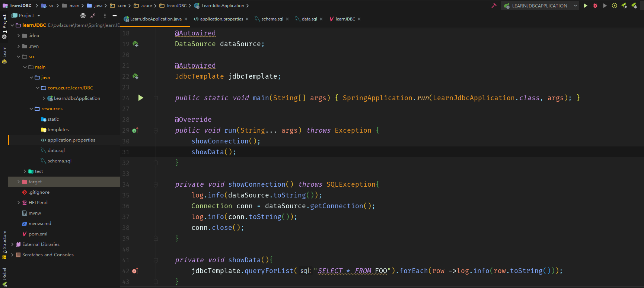Switch to the application.properties editor tab
The height and width of the screenshot is (288, 644).
[x=221, y=19]
